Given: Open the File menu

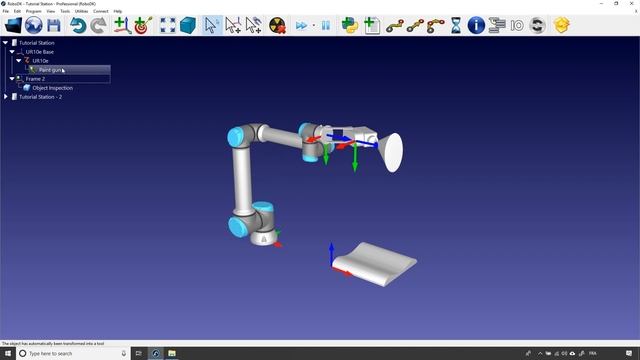Looking at the screenshot, I should point(6,11).
